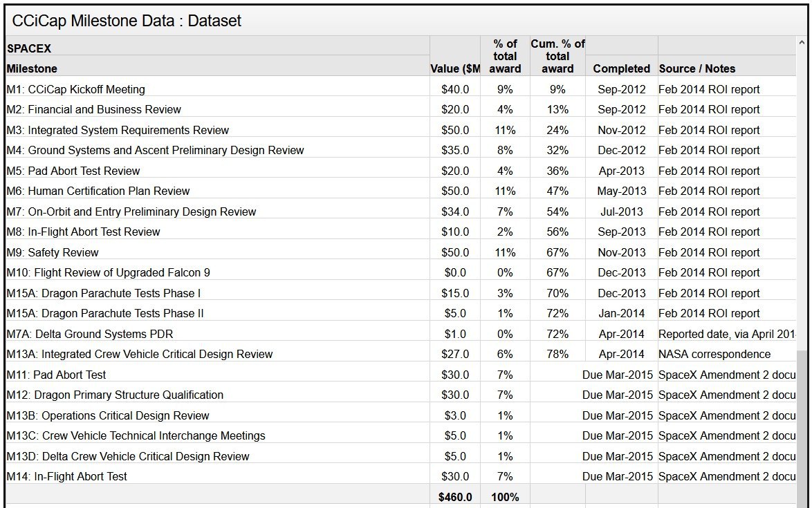Select 'M3: Integrated System Requirements Review'

[x=118, y=130]
